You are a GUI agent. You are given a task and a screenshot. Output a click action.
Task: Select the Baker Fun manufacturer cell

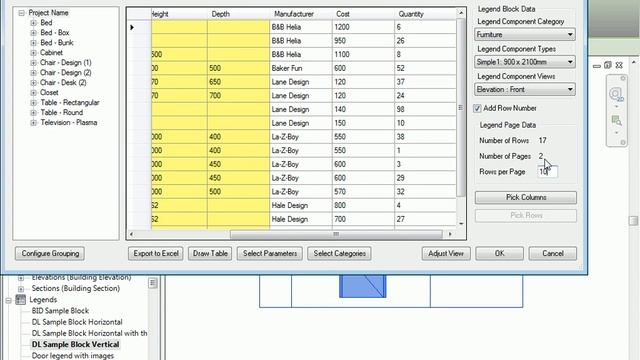[x=301, y=68]
